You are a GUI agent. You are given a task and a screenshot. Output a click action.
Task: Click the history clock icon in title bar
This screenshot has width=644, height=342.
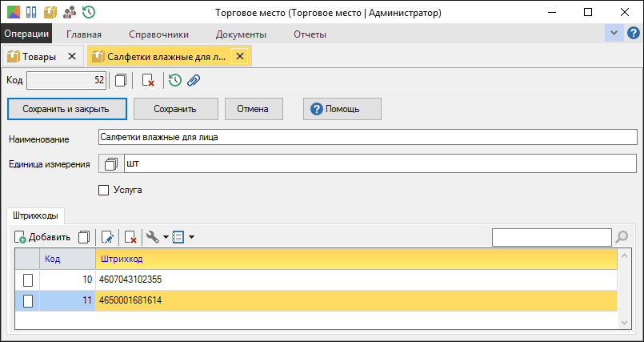[x=89, y=12]
